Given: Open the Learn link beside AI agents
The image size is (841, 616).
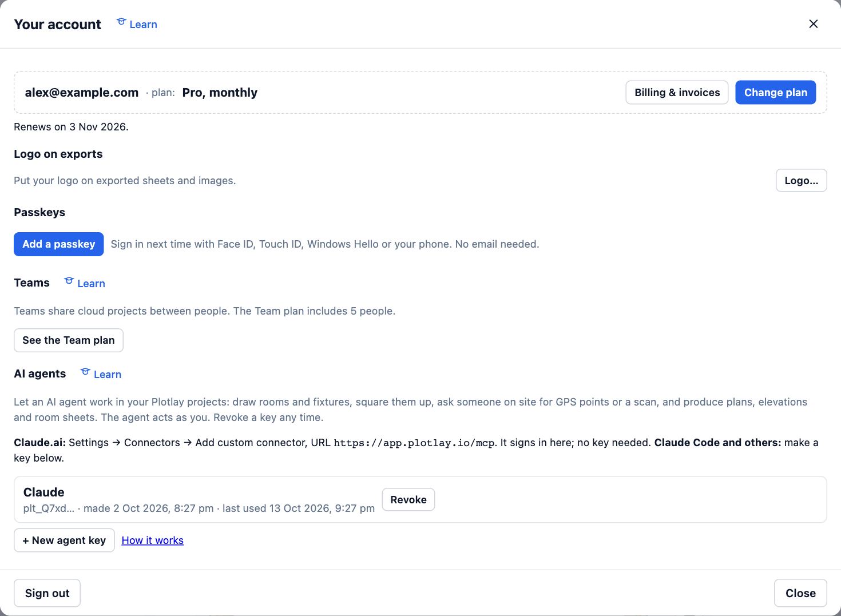Looking at the screenshot, I should (x=101, y=374).
